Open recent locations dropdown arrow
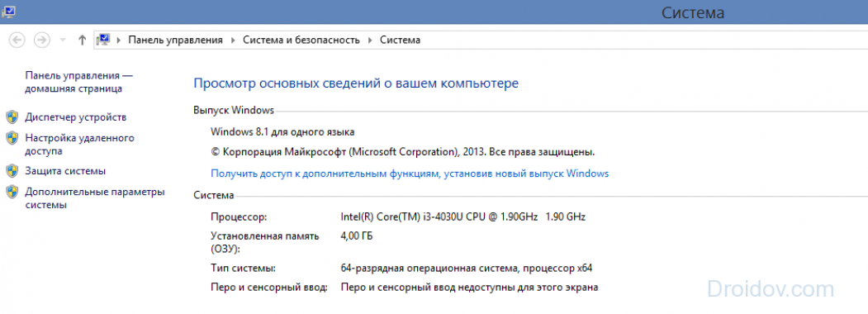Screen dimensions: 868x314 (x=63, y=40)
